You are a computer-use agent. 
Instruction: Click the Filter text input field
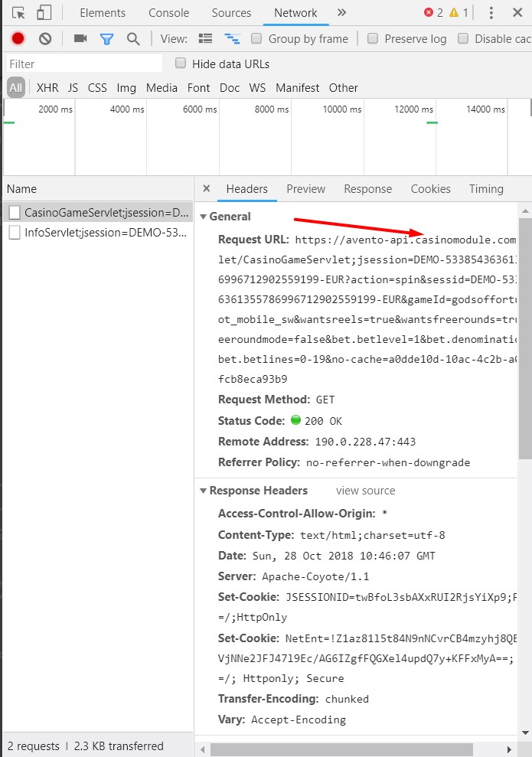click(84, 64)
